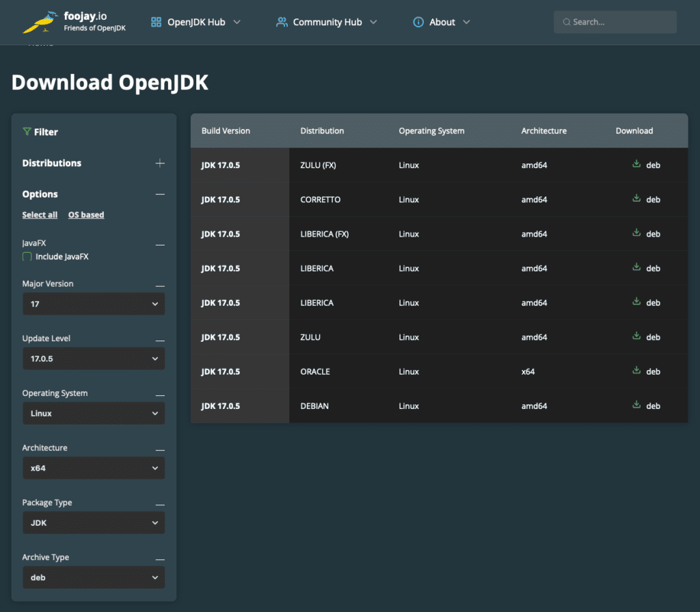The width and height of the screenshot is (700, 612).
Task: Collapse the JavaFX filter group
Action: click(160, 245)
